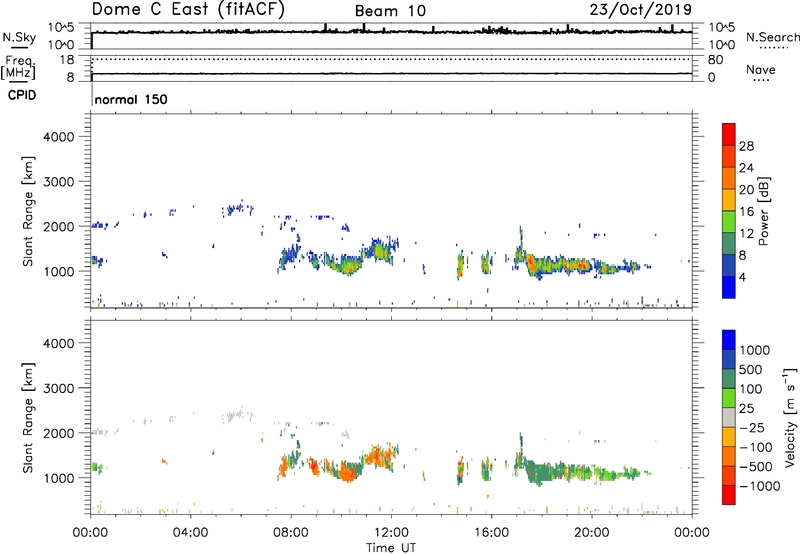Click the 'Nave' legend label
The image size is (800, 554).
[761, 69]
